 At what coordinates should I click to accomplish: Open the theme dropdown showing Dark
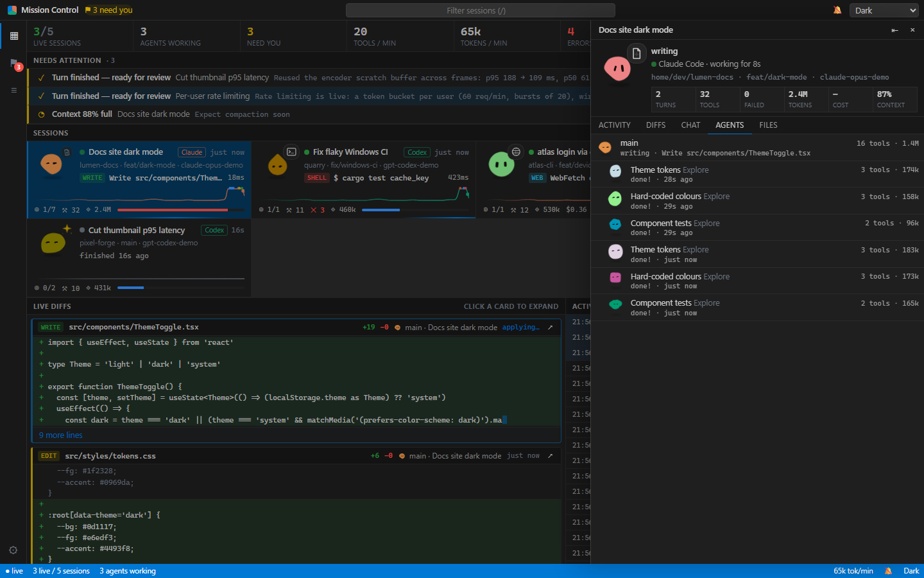click(x=884, y=10)
